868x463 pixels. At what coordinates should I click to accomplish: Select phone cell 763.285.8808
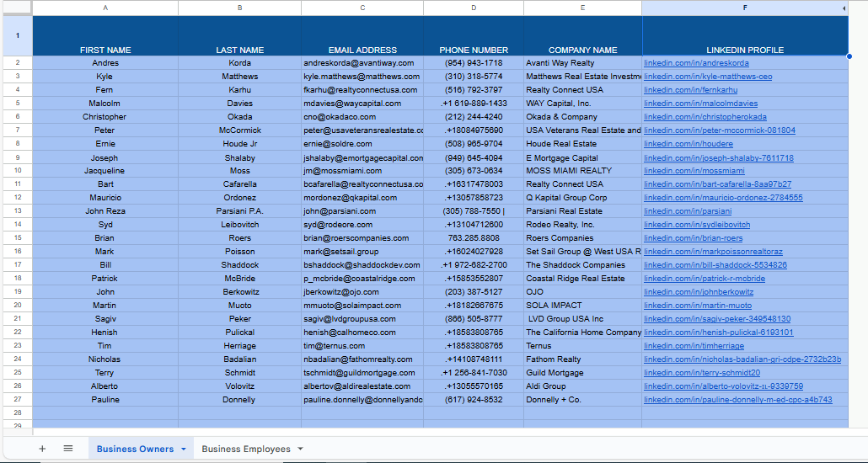click(x=474, y=238)
